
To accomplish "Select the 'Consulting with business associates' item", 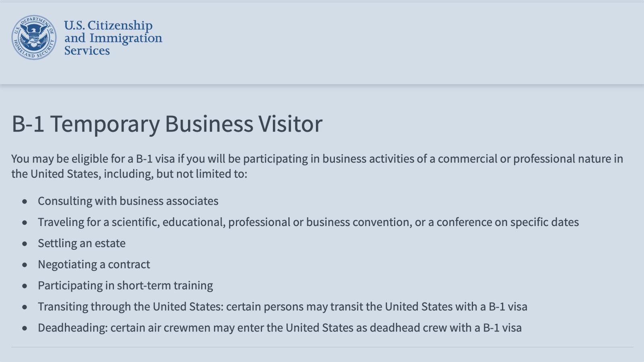I will point(128,201).
